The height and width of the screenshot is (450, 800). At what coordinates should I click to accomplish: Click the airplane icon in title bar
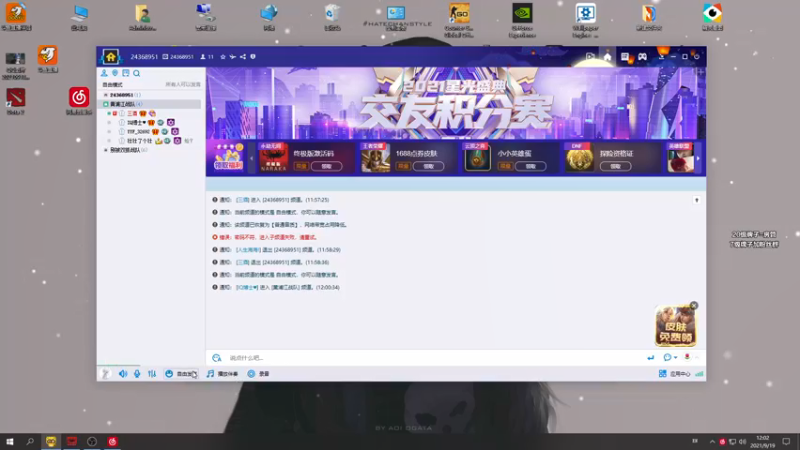tap(233, 57)
